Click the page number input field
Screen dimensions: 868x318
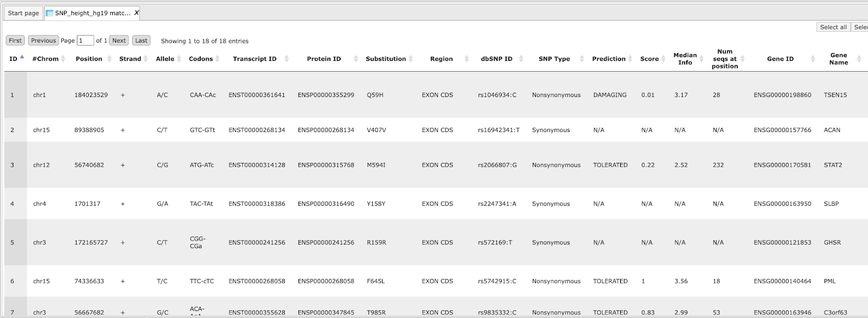(85, 41)
